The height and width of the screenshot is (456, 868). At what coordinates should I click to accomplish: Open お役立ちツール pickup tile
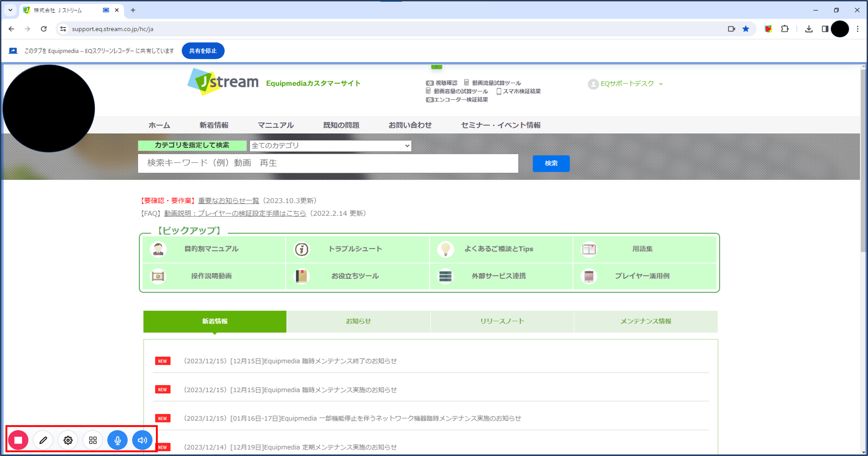pos(357,276)
